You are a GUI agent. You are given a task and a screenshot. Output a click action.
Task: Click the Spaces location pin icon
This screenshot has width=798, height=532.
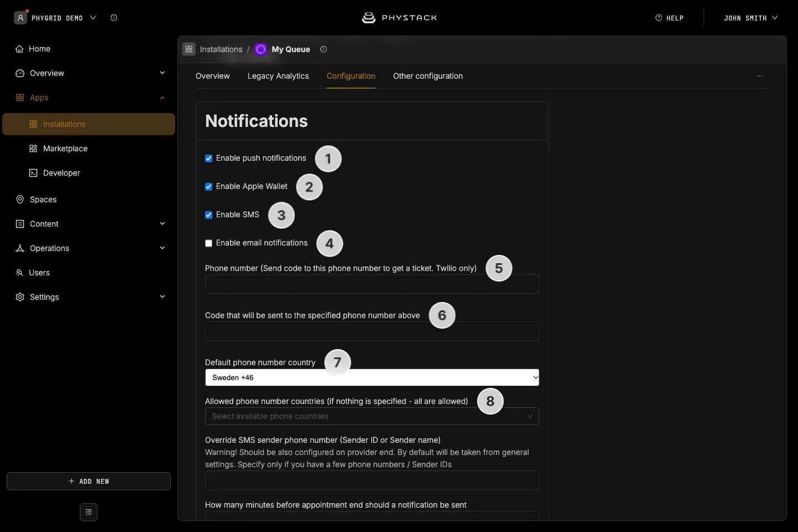coord(20,199)
